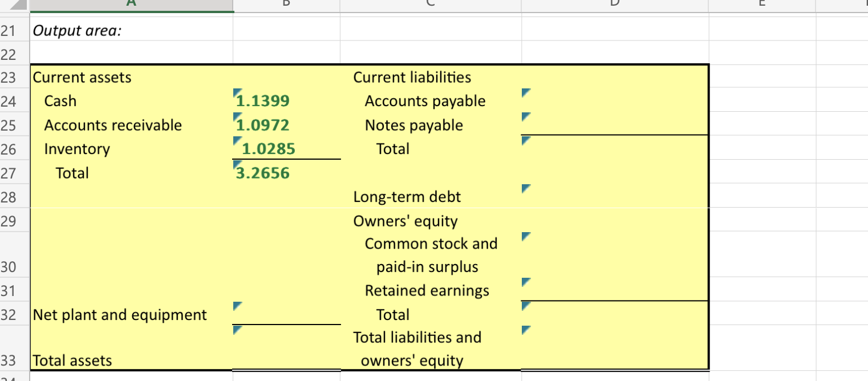Select the current assets total 3.2656
Viewport: 868px width, 381px height.
(286, 172)
